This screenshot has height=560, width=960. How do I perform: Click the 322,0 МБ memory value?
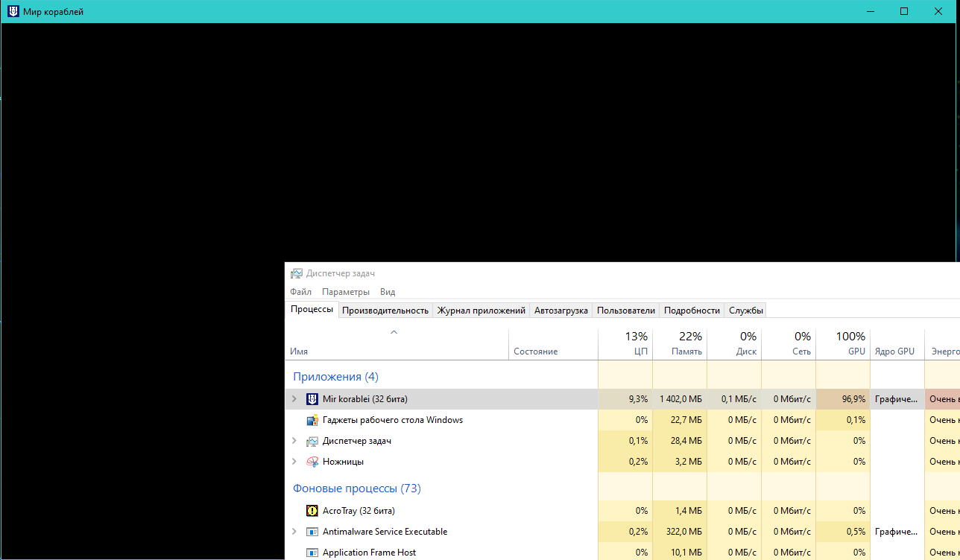pyautogui.click(x=685, y=532)
